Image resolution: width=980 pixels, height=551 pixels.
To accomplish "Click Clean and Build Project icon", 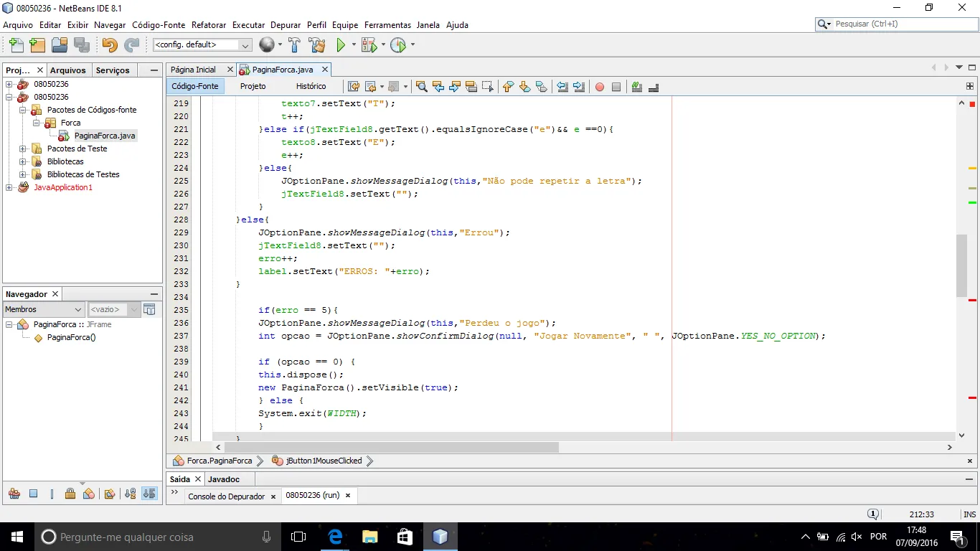I will (x=317, y=45).
